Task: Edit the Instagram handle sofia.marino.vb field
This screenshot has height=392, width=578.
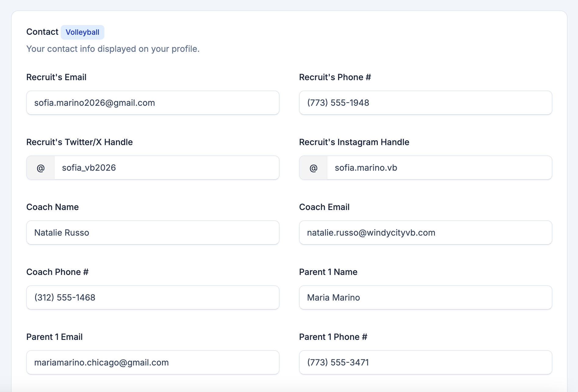Action: [x=439, y=168]
